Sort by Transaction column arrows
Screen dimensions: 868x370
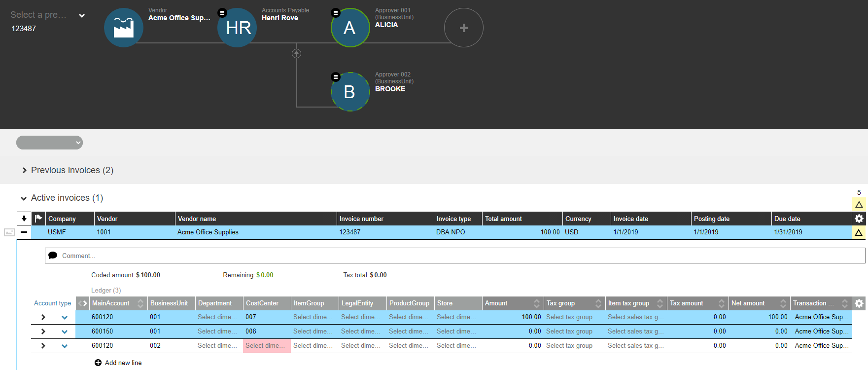tap(845, 303)
